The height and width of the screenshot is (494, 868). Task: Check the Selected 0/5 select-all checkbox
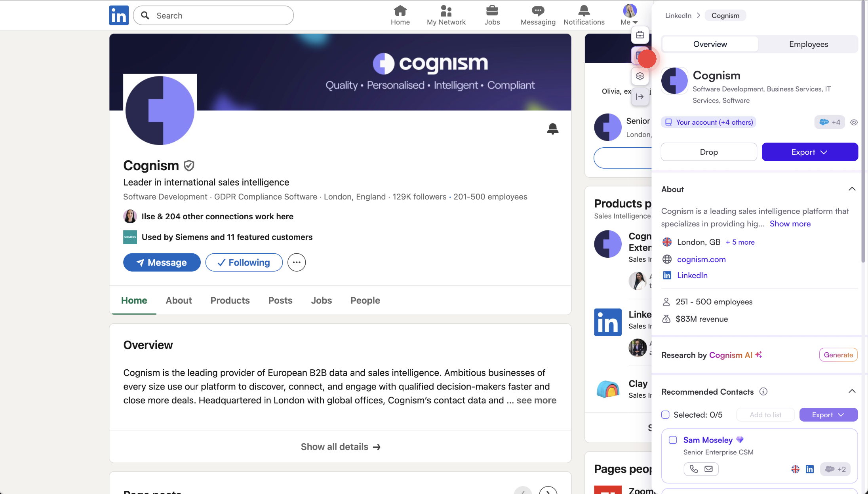click(x=665, y=415)
